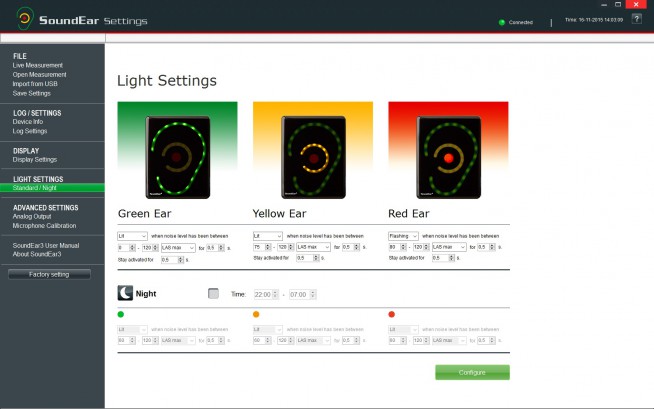Open SoundEar3 User Manual link

pos(45,246)
